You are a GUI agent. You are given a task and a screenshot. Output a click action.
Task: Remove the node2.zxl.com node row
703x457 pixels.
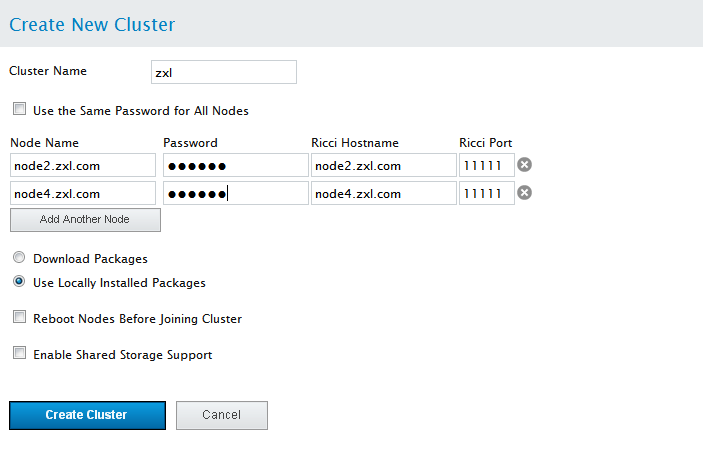click(x=524, y=165)
